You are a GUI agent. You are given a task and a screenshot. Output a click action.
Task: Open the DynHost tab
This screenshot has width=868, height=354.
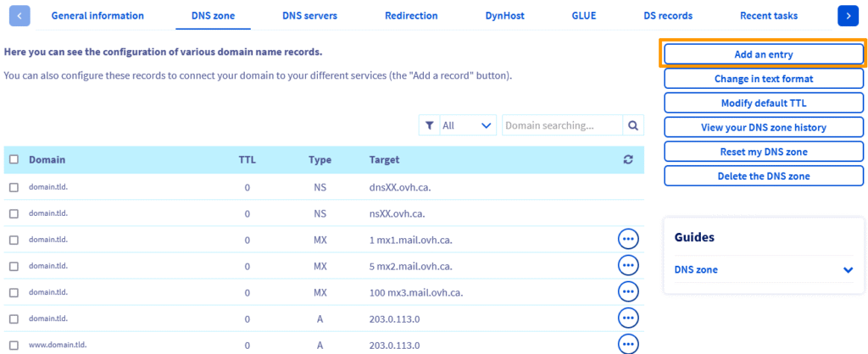(x=505, y=15)
